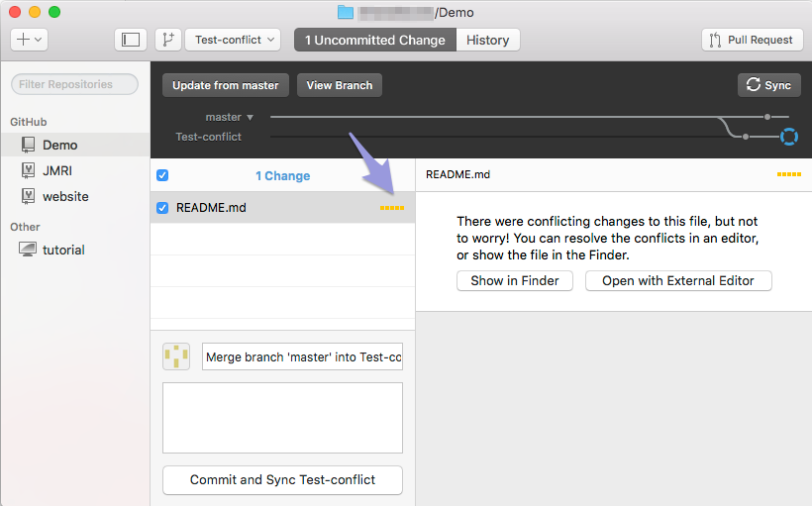Click the sidebar toggle icon
The height and width of the screenshot is (506, 812).
coord(130,40)
